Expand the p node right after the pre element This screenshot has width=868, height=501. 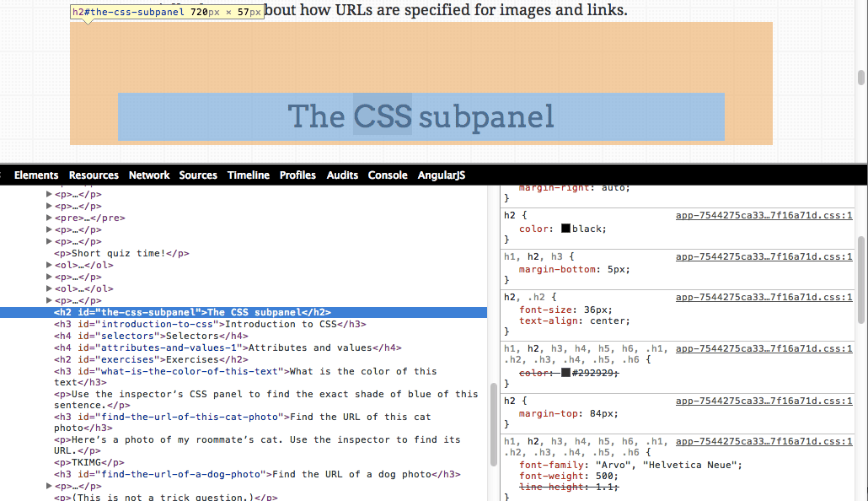click(49, 229)
